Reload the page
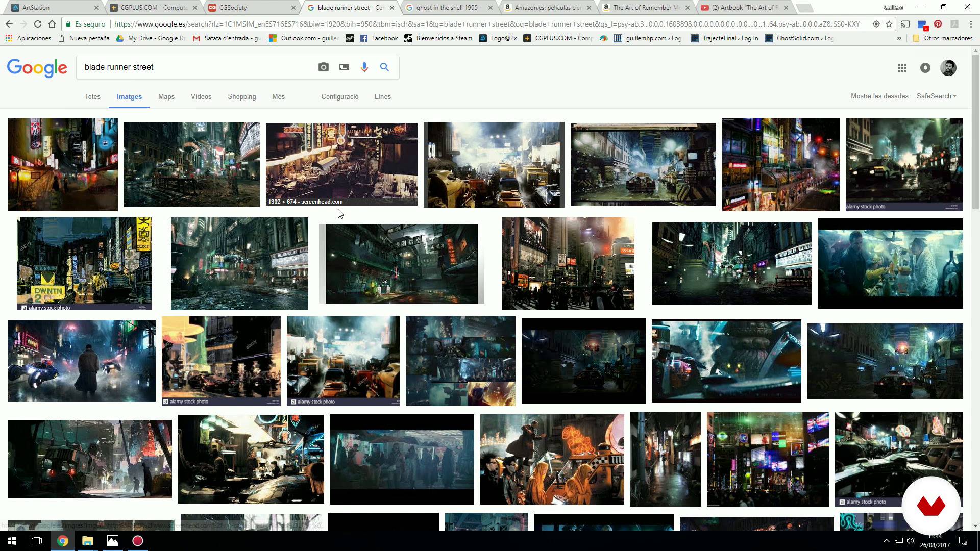This screenshot has height=551, width=980. (38, 24)
